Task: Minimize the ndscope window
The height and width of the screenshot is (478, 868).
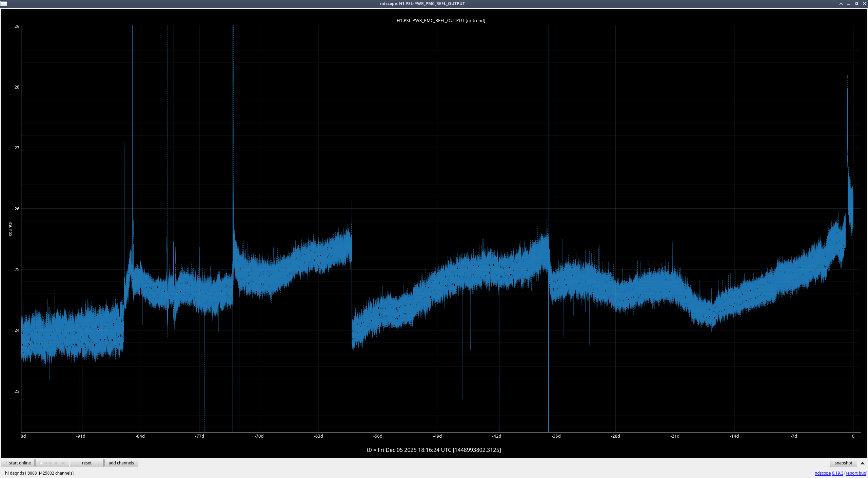Action: (x=849, y=4)
